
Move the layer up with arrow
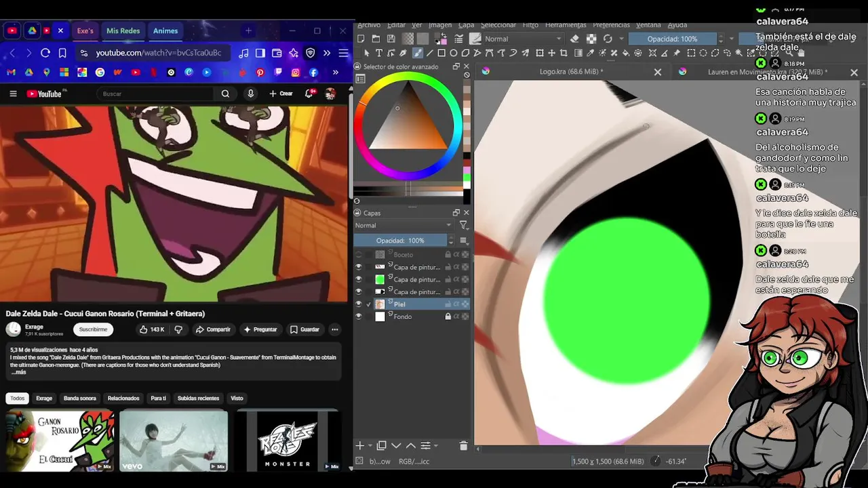410,445
